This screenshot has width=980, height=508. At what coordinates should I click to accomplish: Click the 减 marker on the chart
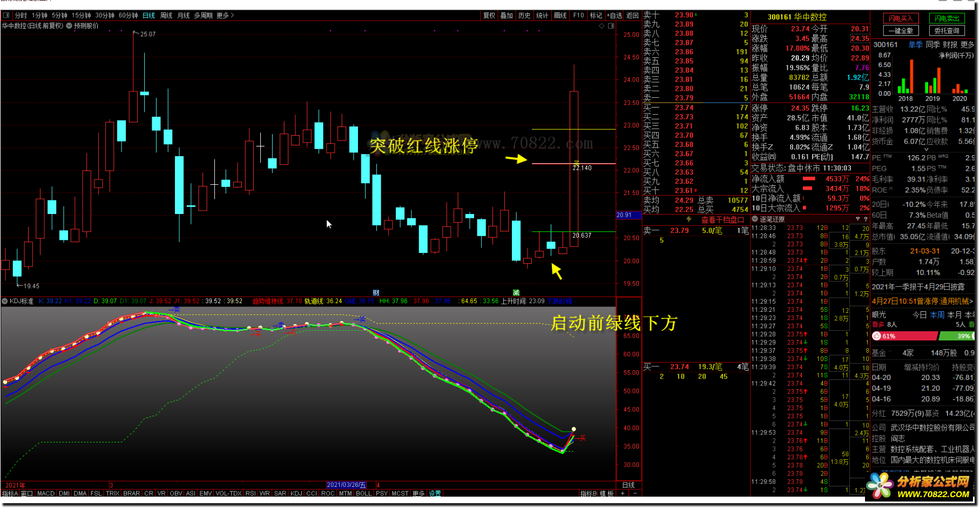[516, 293]
